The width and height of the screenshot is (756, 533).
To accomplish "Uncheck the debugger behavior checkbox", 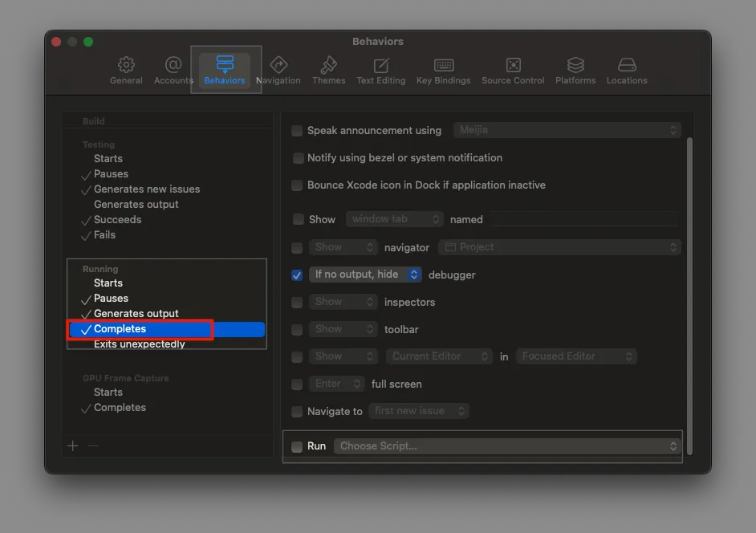I will pyautogui.click(x=298, y=275).
